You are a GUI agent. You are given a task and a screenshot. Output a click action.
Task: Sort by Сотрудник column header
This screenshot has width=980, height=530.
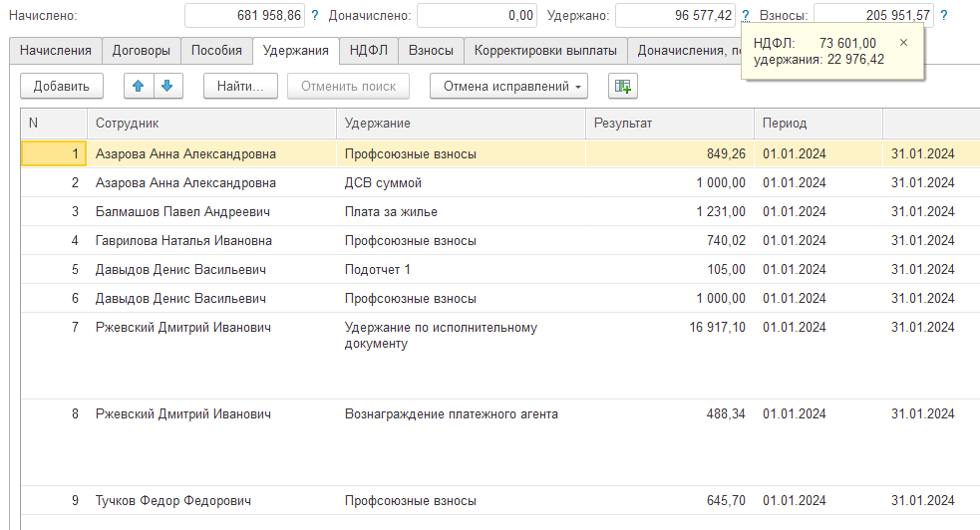[211, 124]
